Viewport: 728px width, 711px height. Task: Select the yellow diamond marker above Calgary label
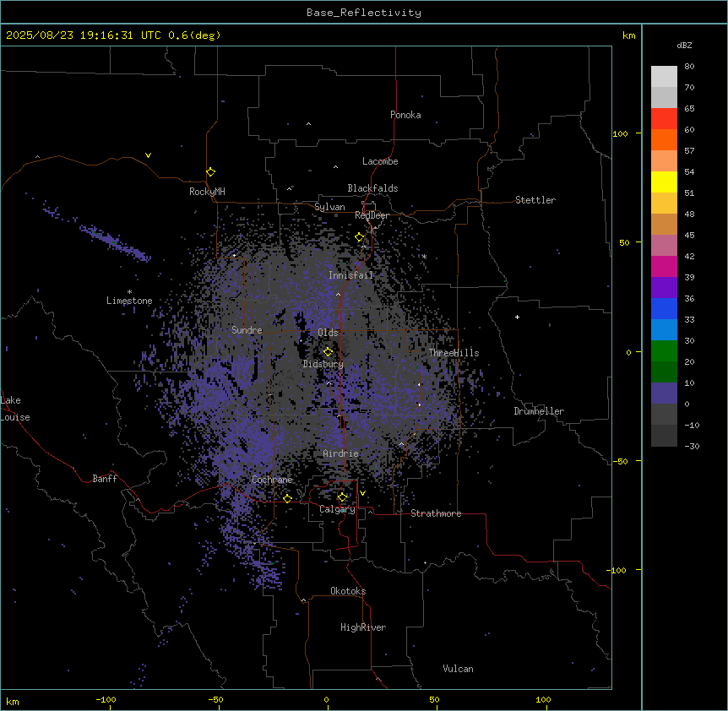pos(342,497)
